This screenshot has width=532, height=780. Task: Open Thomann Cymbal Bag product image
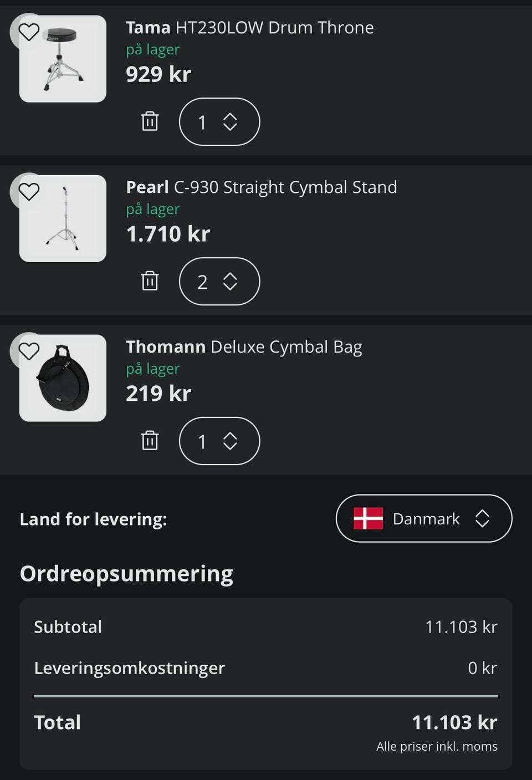click(x=63, y=379)
